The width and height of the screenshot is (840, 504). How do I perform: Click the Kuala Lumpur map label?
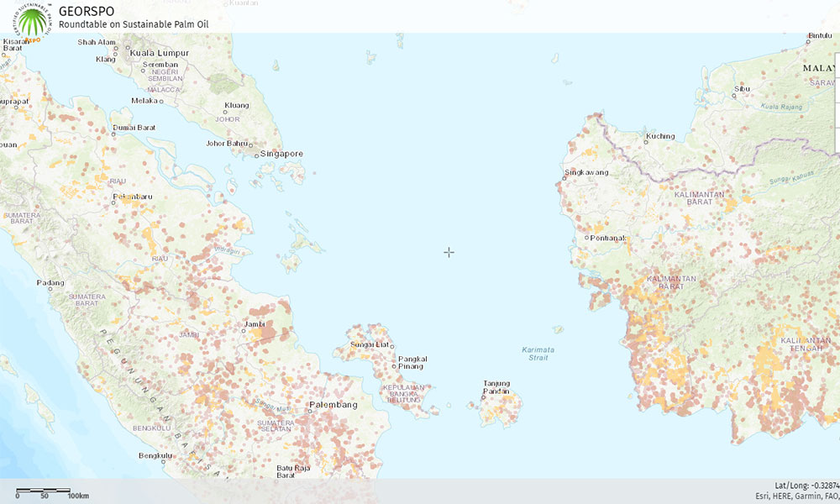coord(159,53)
